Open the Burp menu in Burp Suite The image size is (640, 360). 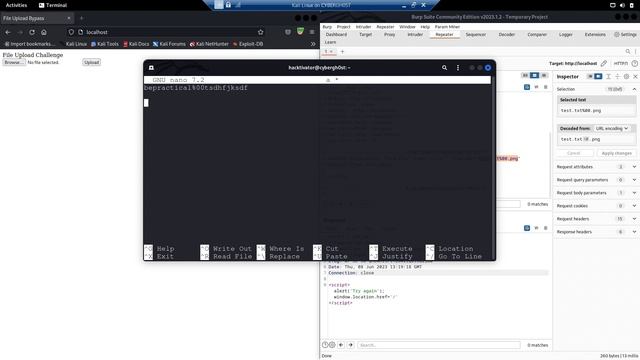tap(327, 27)
